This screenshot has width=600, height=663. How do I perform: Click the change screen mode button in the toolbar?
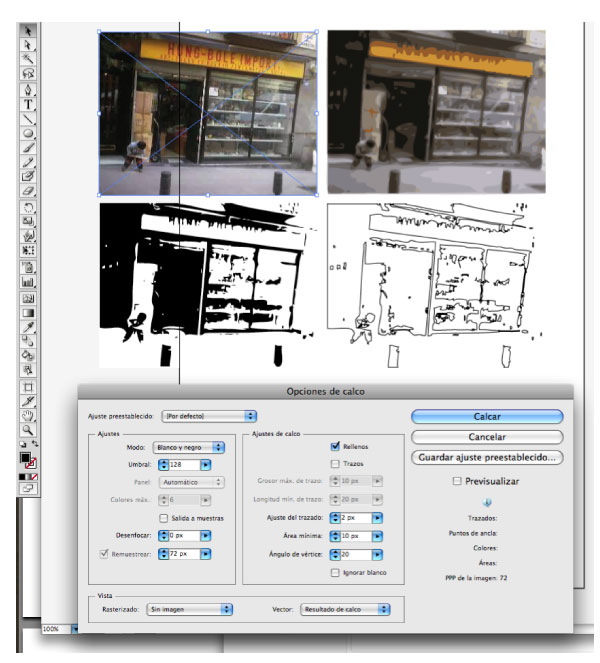coord(28,488)
